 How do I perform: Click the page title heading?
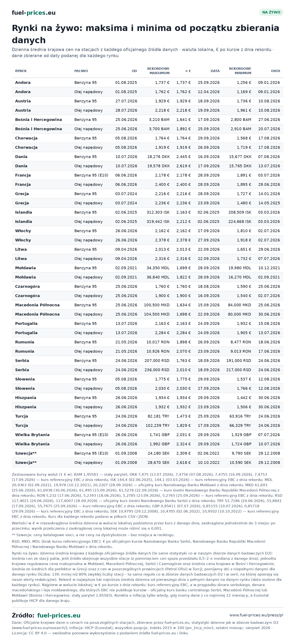pyautogui.click(x=146, y=34)
